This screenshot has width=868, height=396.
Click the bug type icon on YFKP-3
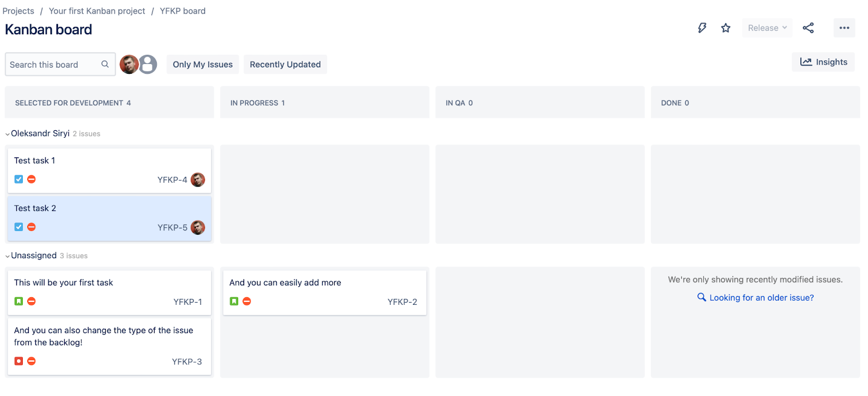19,361
